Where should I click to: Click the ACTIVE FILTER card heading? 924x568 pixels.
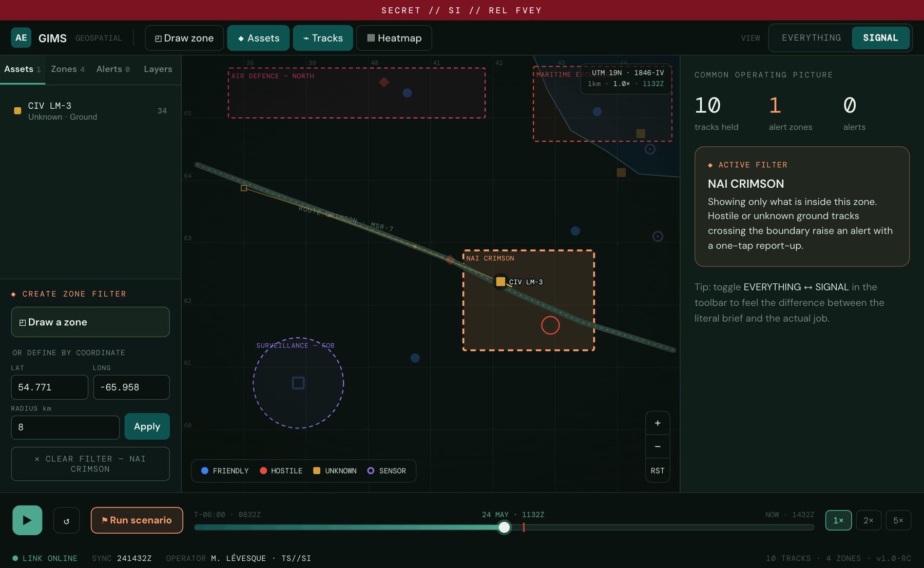[747, 165]
